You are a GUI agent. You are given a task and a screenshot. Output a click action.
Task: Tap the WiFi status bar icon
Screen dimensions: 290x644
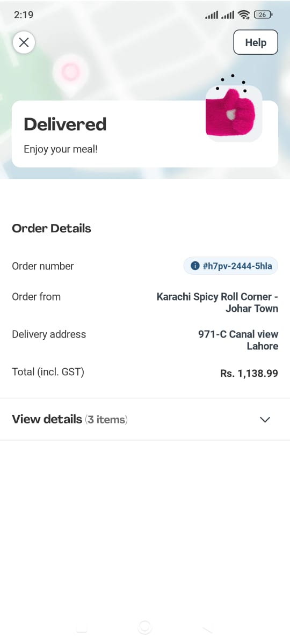(x=244, y=15)
